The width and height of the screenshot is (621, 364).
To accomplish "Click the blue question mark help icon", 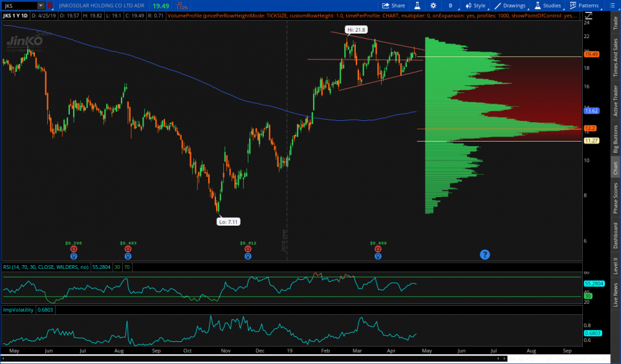I will [485, 254].
